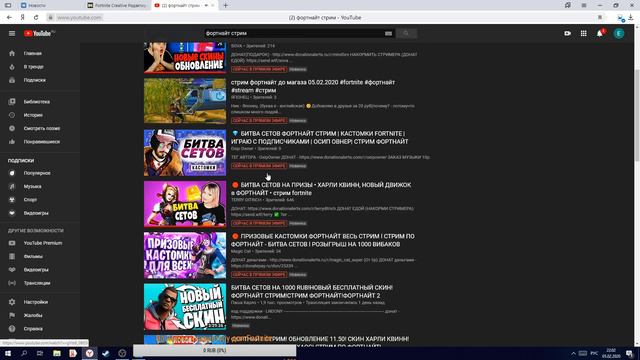Open the Windows Start menu
Image resolution: width=640 pixels, height=360 pixels.
tap(8, 353)
